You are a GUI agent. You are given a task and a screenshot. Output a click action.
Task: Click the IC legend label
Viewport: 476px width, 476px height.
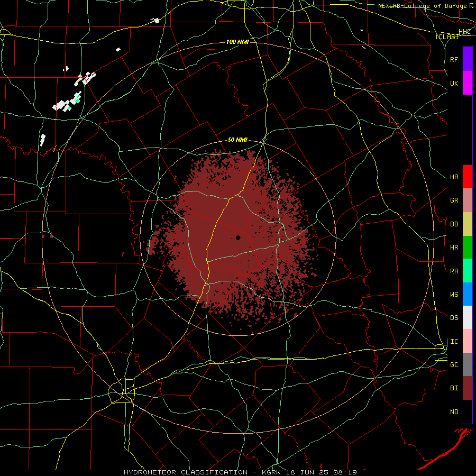click(454, 342)
